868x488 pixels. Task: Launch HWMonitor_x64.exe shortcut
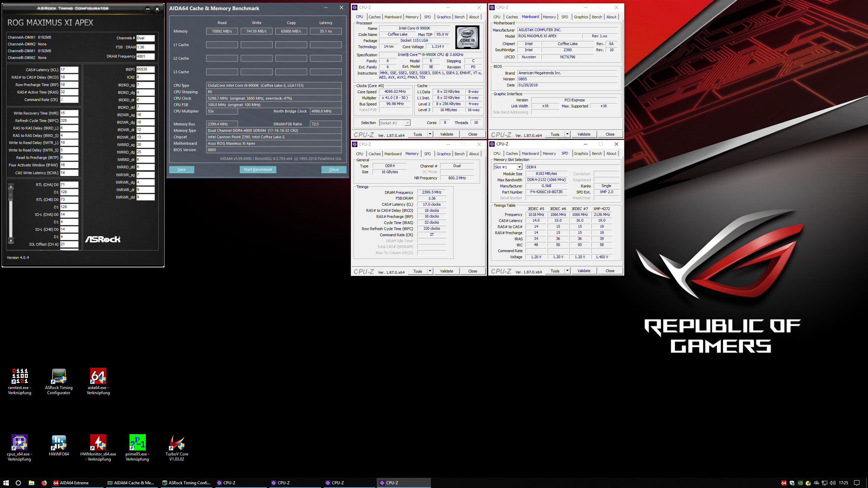pos(98,443)
